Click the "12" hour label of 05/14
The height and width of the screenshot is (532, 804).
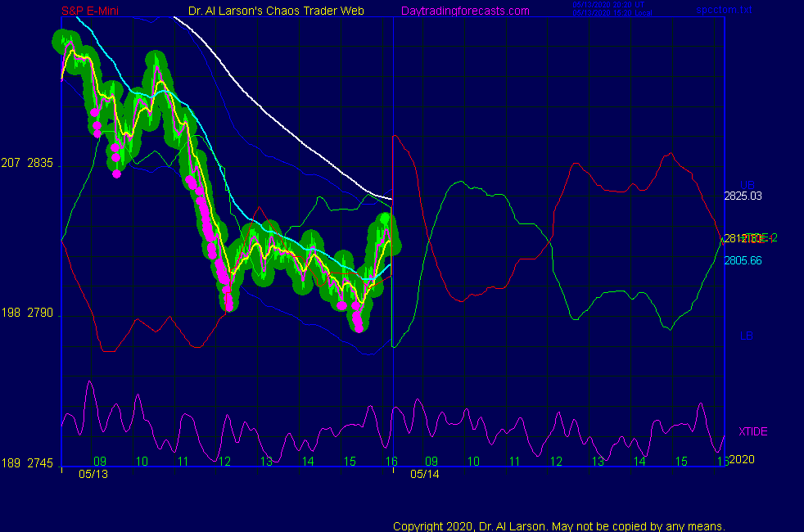click(557, 462)
